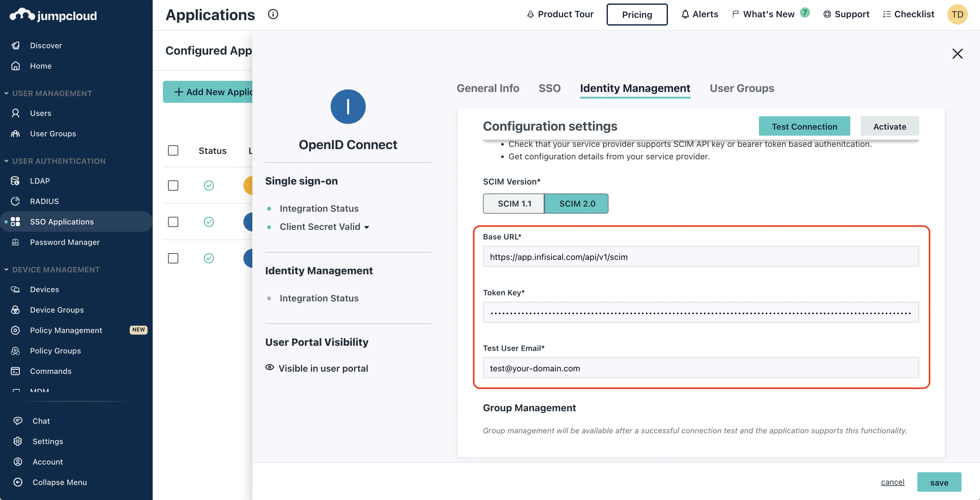Open Discover via its rocket icon
The height and width of the screenshot is (500, 980).
click(x=16, y=46)
